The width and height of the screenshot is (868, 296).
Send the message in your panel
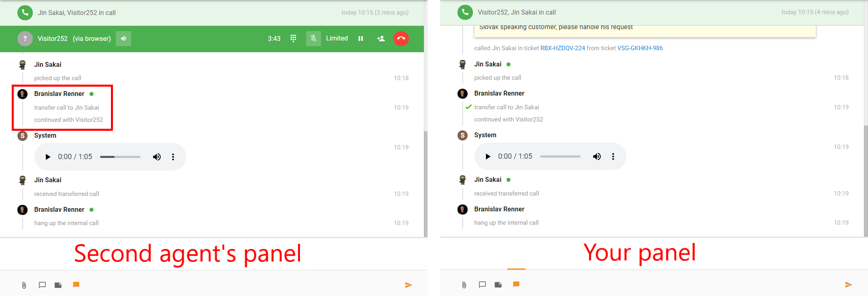[849, 285]
